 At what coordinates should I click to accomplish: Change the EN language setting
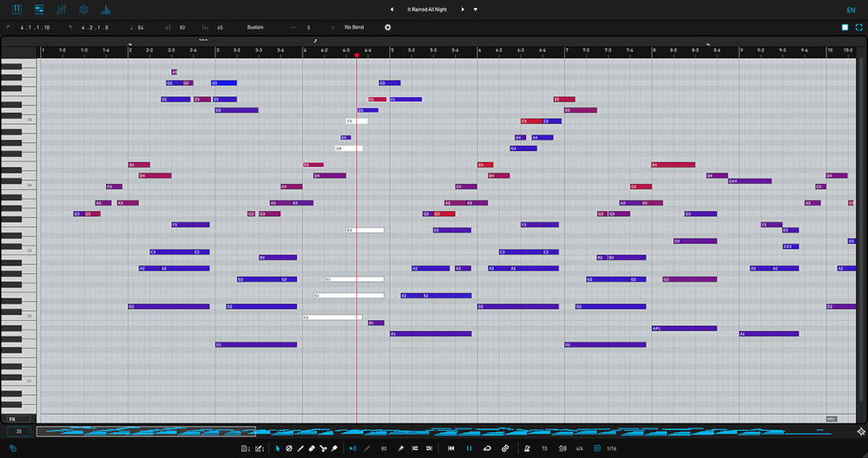(850, 10)
